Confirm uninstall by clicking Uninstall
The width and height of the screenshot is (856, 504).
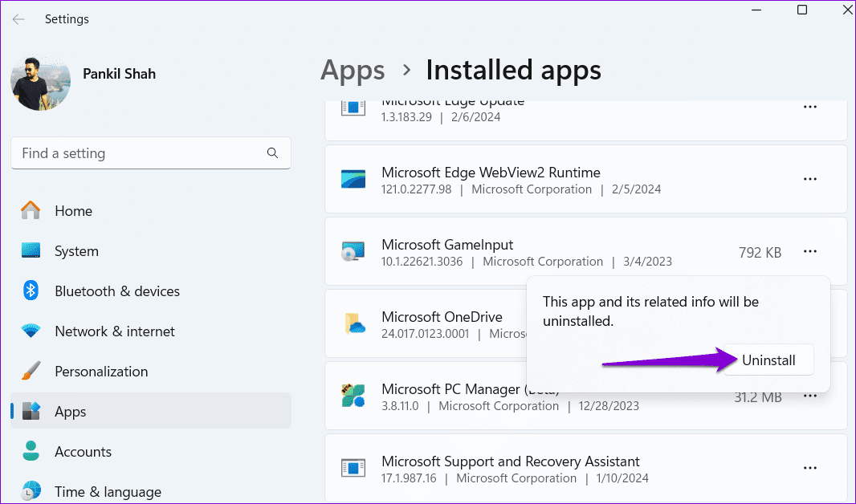768,360
